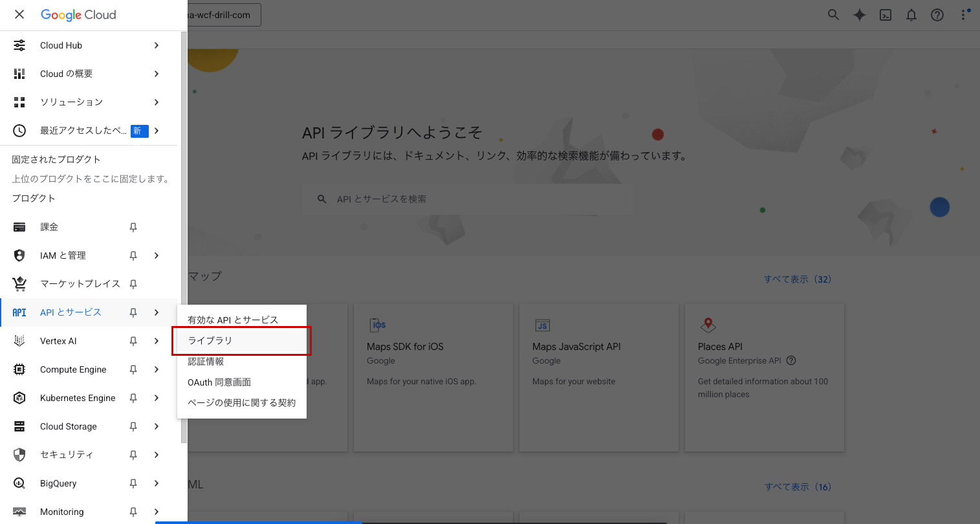Pin マーケットプレイス product
The image size is (980, 524).
pyautogui.click(x=133, y=284)
